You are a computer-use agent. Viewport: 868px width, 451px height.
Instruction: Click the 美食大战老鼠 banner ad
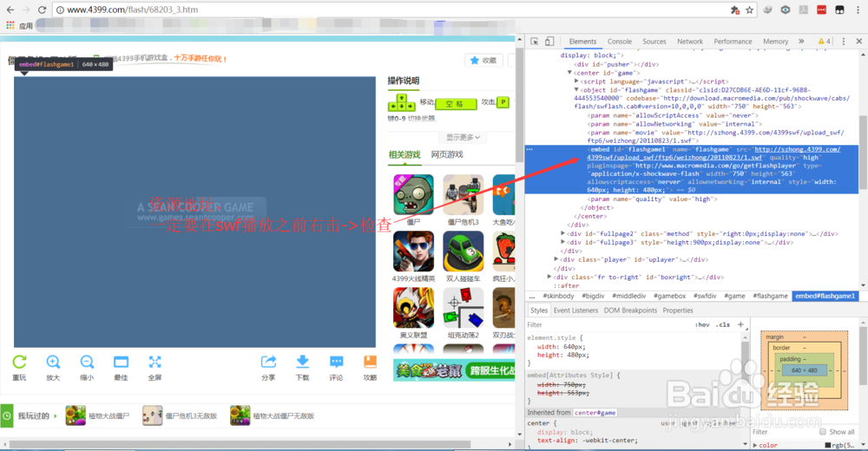coord(454,370)
